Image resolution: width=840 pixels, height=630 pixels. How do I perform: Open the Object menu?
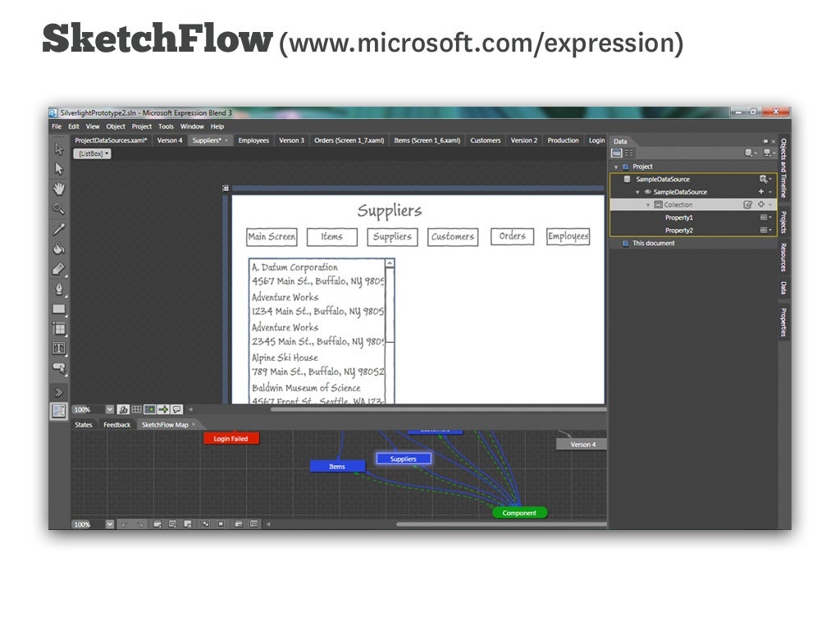pos(115,126)
